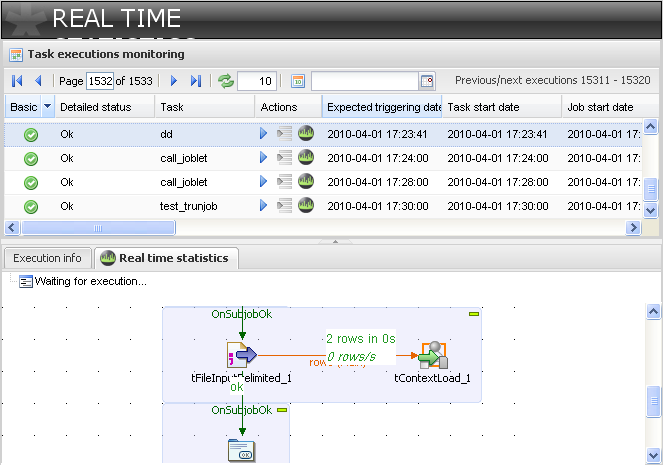Sort by the Detailed status column

(x=105, y=107)
